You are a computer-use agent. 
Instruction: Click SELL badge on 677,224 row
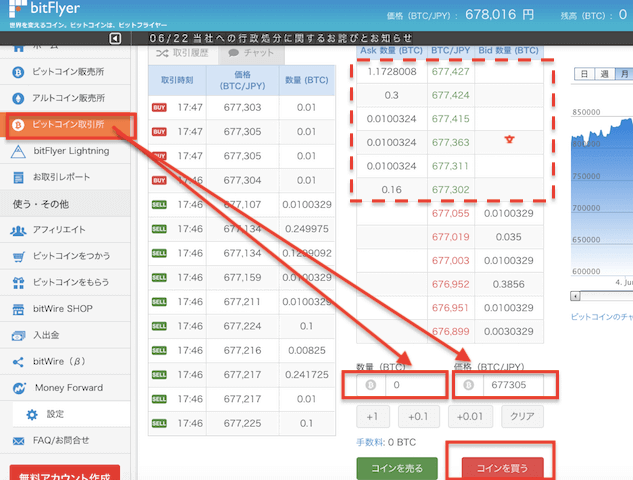[x=159, y=326]
